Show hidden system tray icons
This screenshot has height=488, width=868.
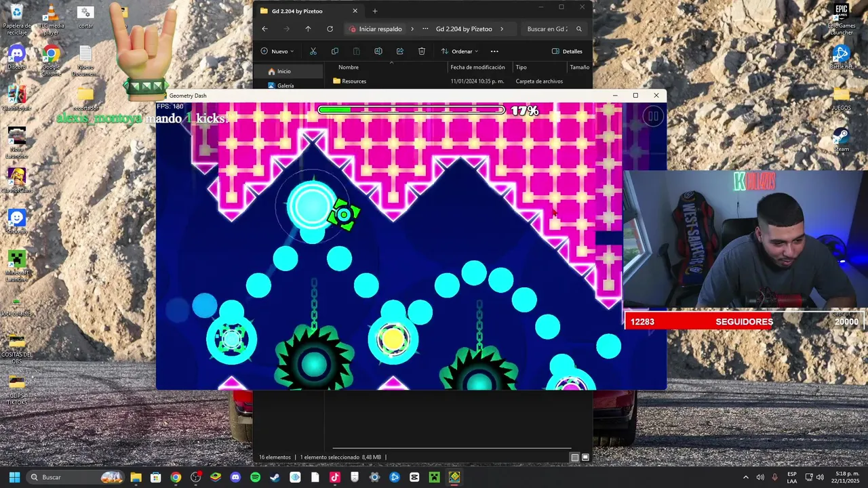pyautogui.click(x=746, y=477)
